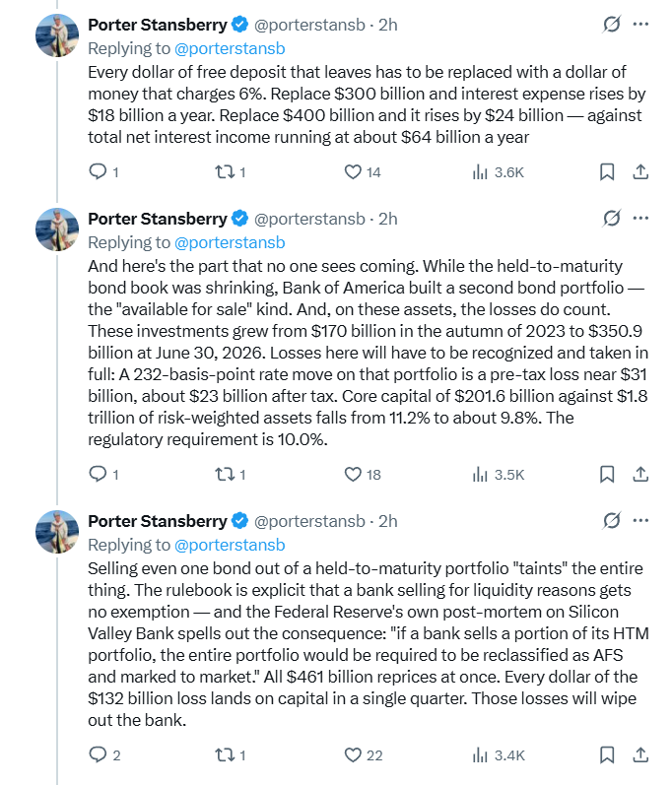Open more options on the third tweet
The width and height of the screenshot is (672, 785).
pyautogui.click(x=640, y=521)
